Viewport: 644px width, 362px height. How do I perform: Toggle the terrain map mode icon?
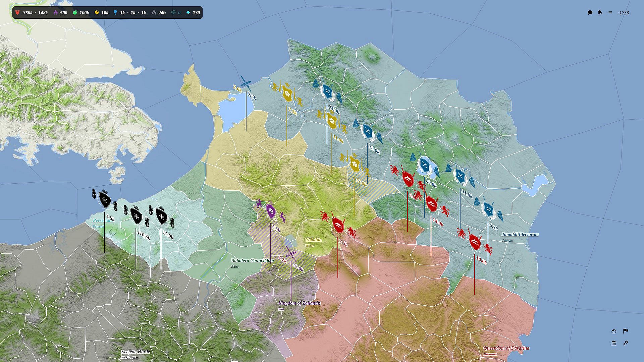[614, 331]
